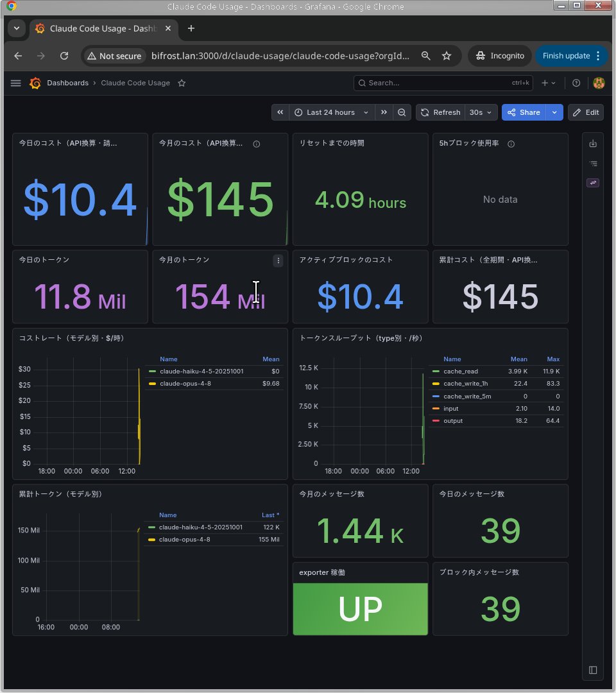The height and width of the screenshot is (693, 616).
Task: Show info for 今月のコスト panel
Action: [256, 144]
